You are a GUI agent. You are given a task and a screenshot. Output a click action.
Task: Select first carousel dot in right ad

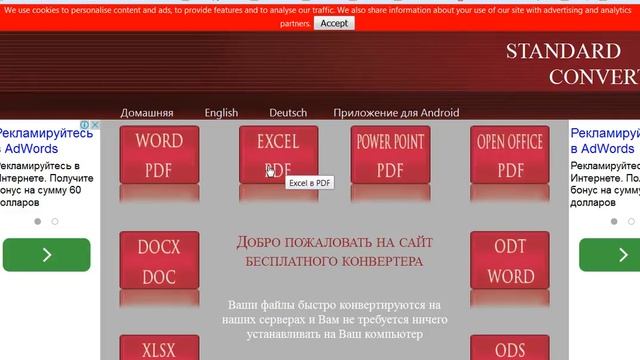[x=614, y=221]
